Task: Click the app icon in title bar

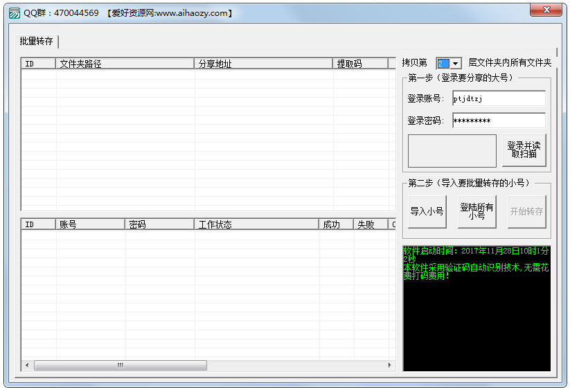Action: click(15, 13)
